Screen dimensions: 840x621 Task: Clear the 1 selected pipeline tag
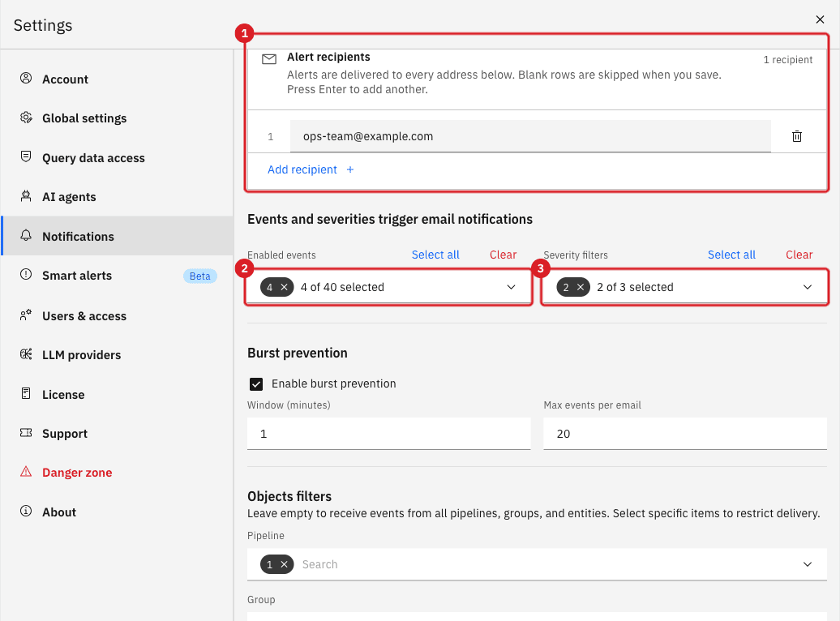pos(285,564)
